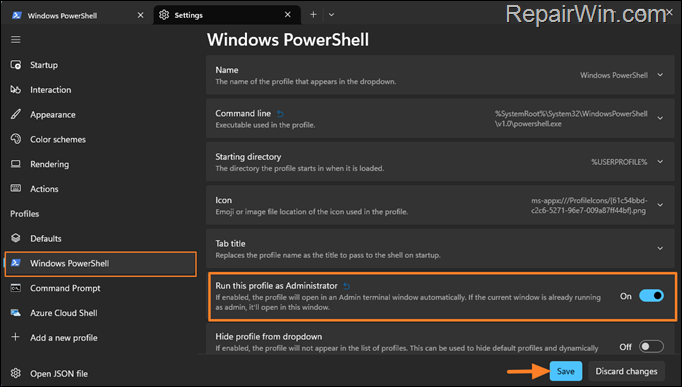Click the Windows PowerShell page heading

point(288,40)
